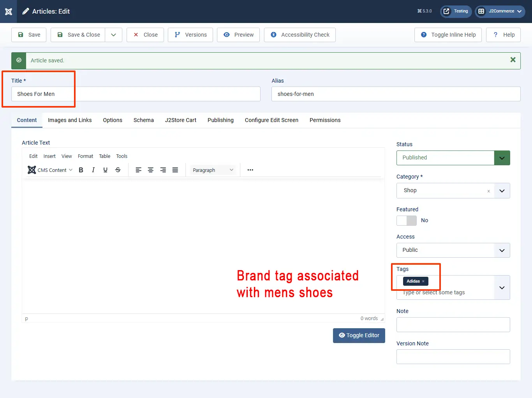Viewport: 532px width, 398px height.
Task: Switch to the Permissions tab
Action: tap(325, 120)
